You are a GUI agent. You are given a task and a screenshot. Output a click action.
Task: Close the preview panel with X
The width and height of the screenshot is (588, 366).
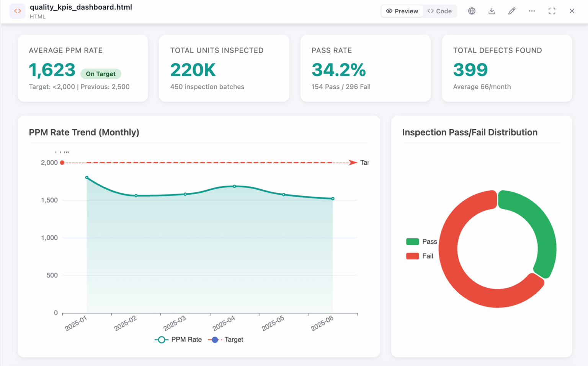(572, 11)
